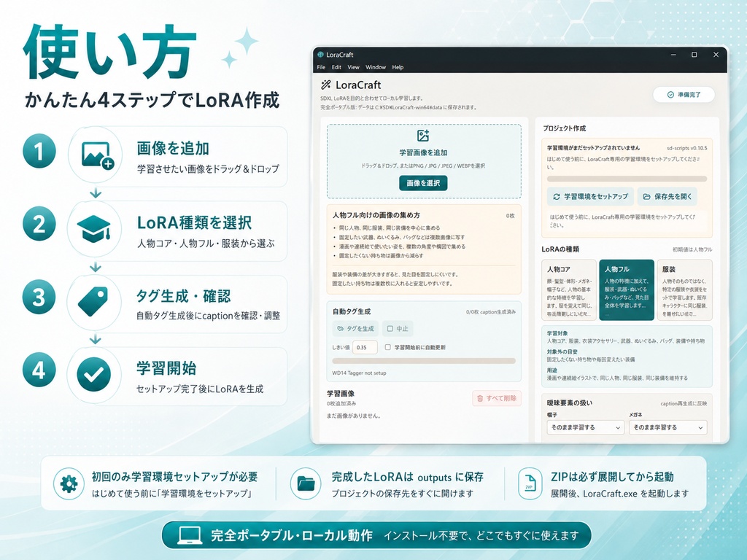Minimize the LoraCraft window
Viewport: 747px width, 560px height.
click(x=673, y=55)
